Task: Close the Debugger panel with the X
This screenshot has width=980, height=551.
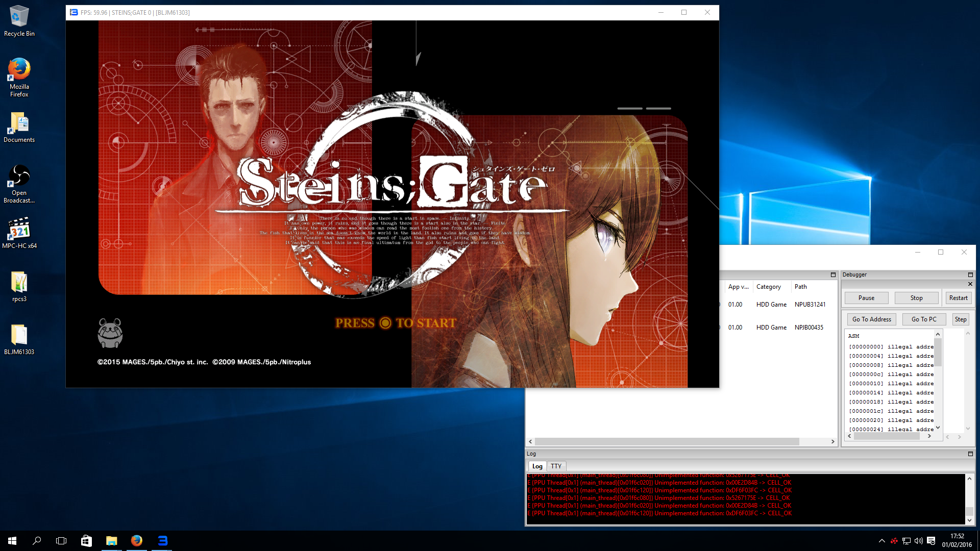Action: click(970, 284)
